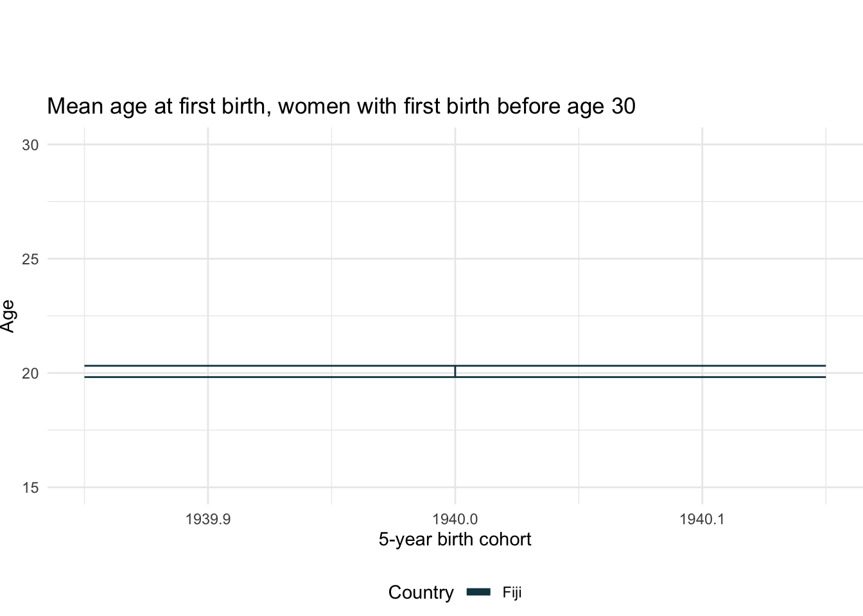Click the rotated "Age" y-axis label
Image resolution: width=863 pixels, height=616 pixels.
coord(8,316)
